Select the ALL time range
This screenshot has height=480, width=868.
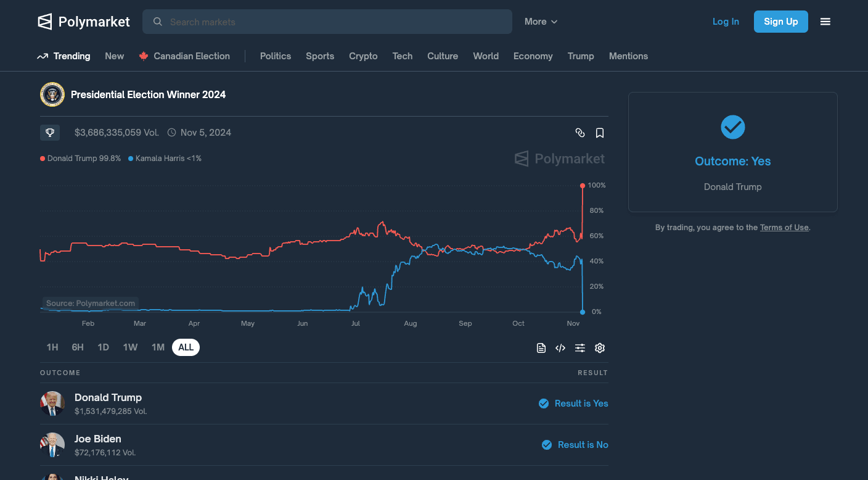coord(186,347)
